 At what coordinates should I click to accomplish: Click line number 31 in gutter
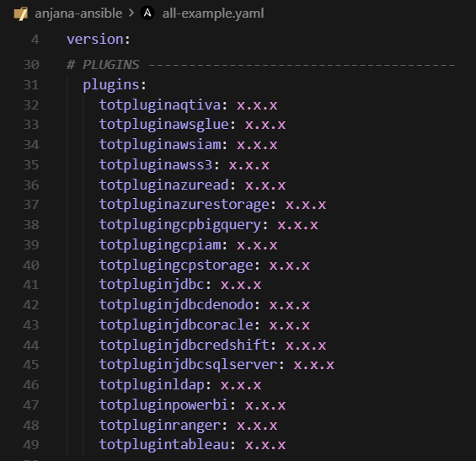point(31,85)
